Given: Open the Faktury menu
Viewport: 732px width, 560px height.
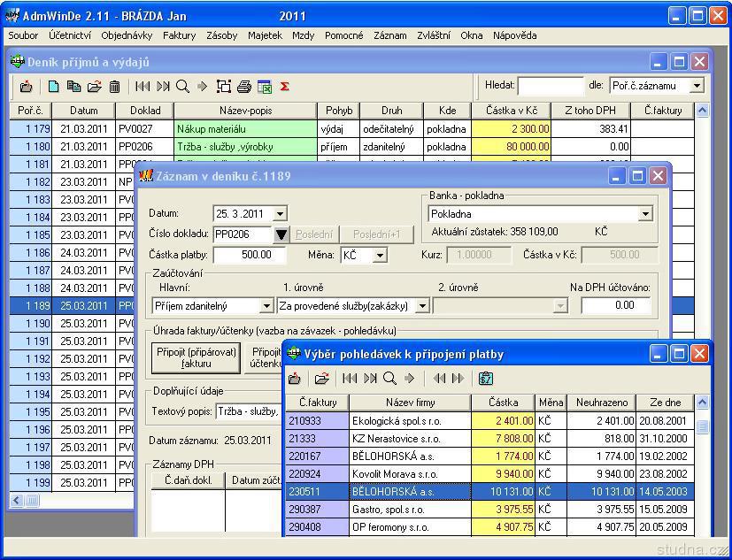Looking at the screenshot, I should click(179, 35).
